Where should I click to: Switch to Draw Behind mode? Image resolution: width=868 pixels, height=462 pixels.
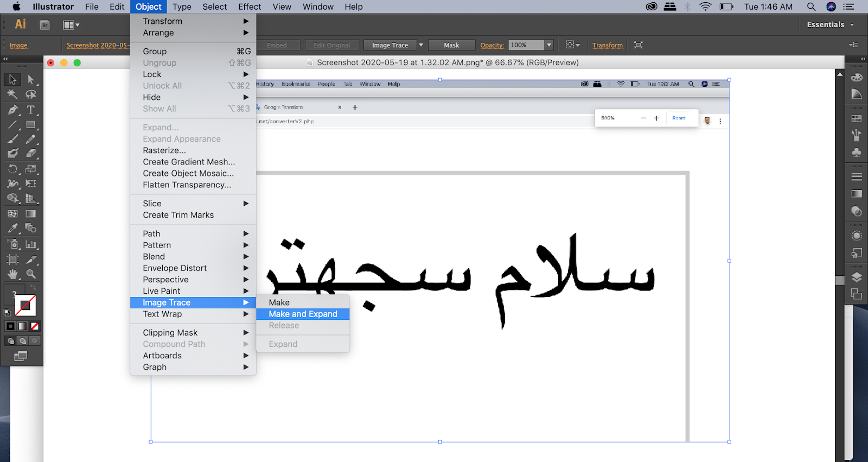(x=22, y=341)
